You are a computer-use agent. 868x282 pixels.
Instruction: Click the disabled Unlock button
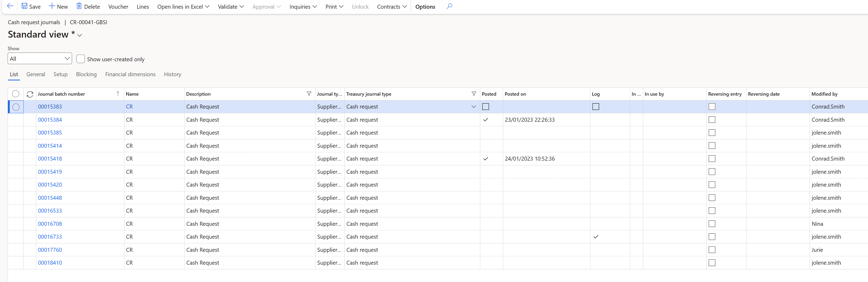pyautogui.click(x=360, y=7)
